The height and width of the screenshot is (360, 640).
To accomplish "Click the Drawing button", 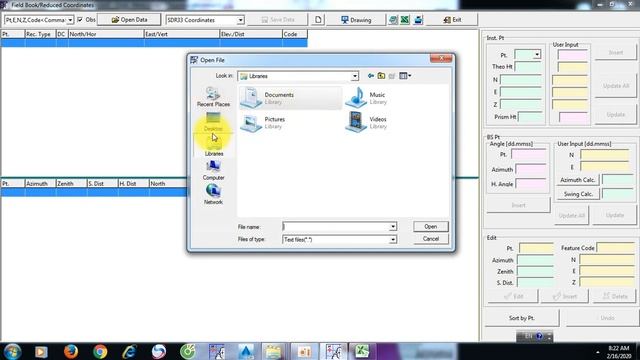I will pos(356,20).
